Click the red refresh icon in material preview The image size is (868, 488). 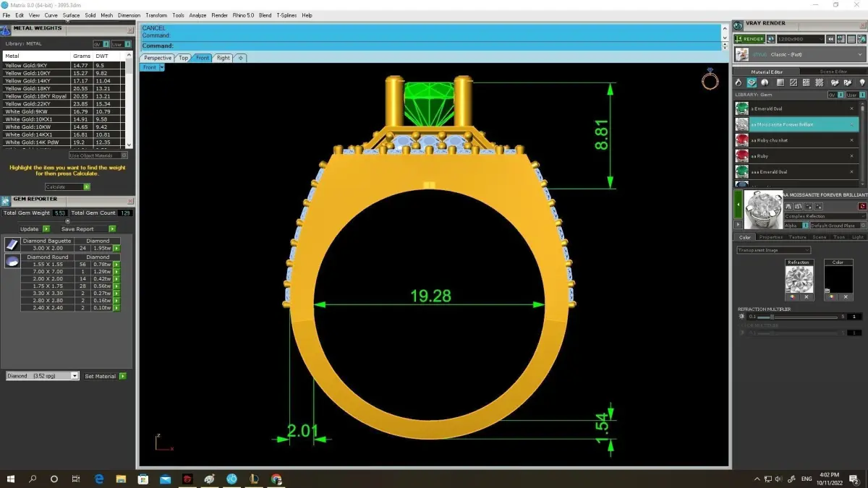tap(861, 206)
